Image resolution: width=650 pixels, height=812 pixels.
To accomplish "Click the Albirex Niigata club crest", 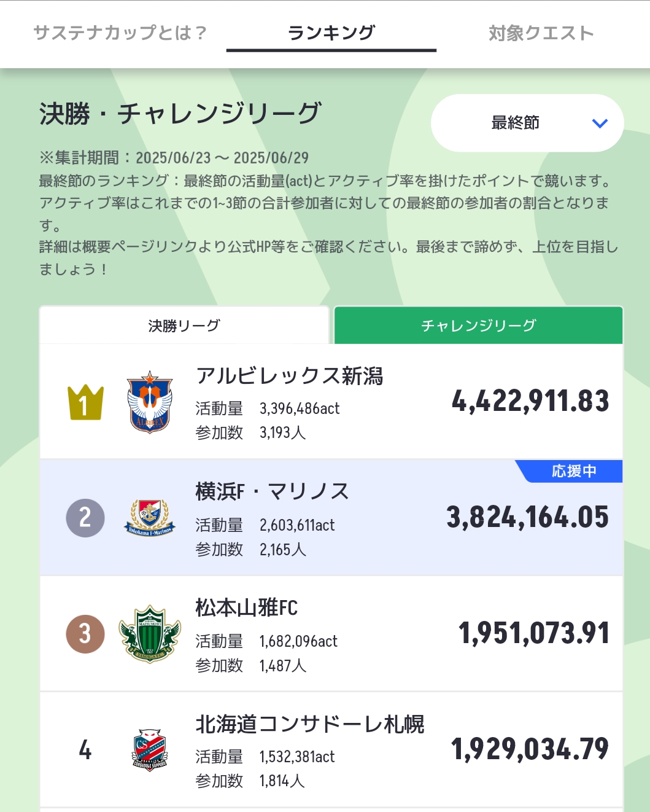I will click(150, 402).
